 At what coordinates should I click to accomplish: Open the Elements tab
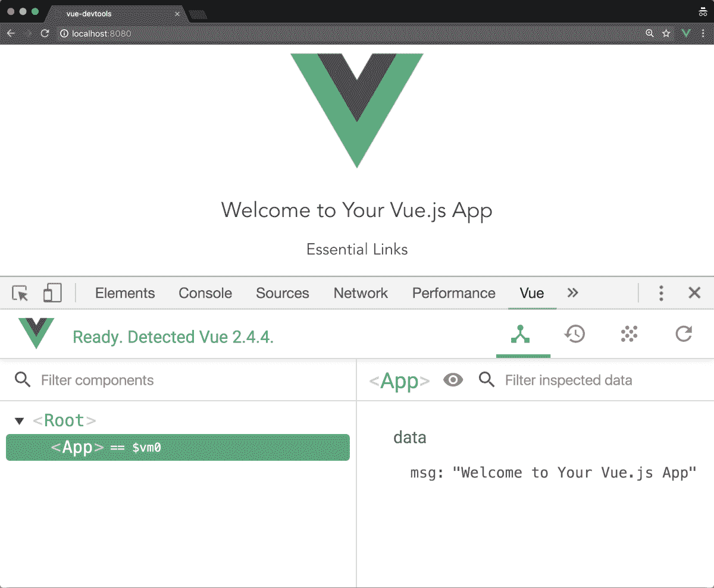pyautogui.click(x=125, y=293)
